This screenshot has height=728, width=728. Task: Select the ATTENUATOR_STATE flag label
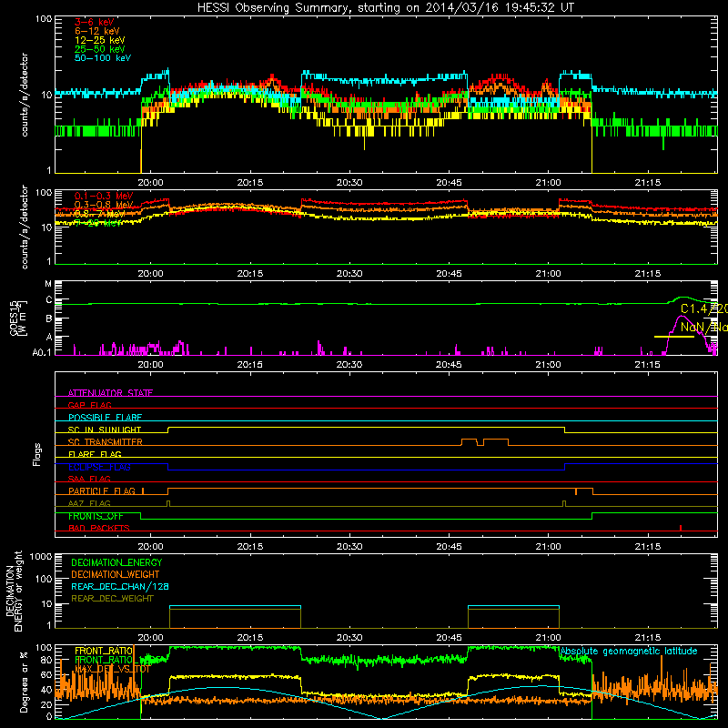110,393
